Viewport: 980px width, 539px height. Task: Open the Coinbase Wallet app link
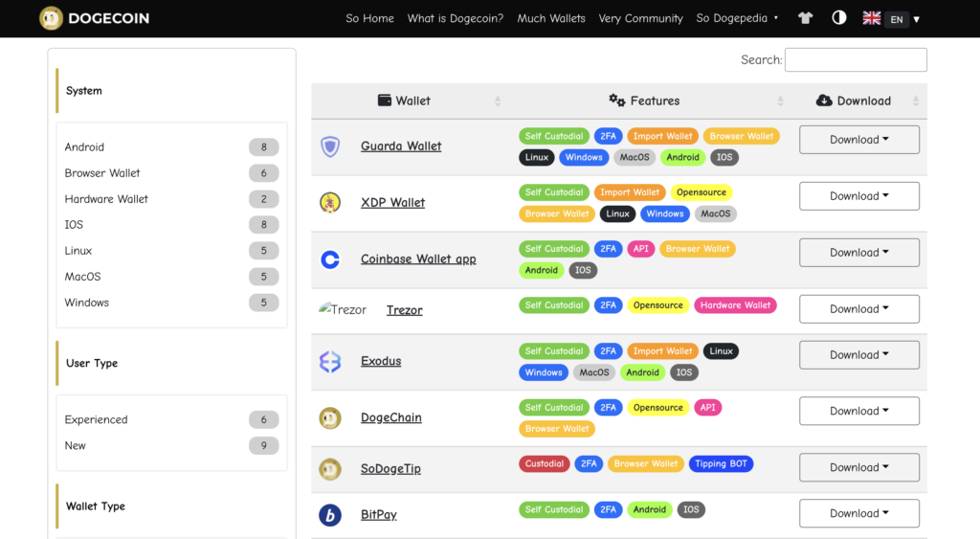(418, 258)
